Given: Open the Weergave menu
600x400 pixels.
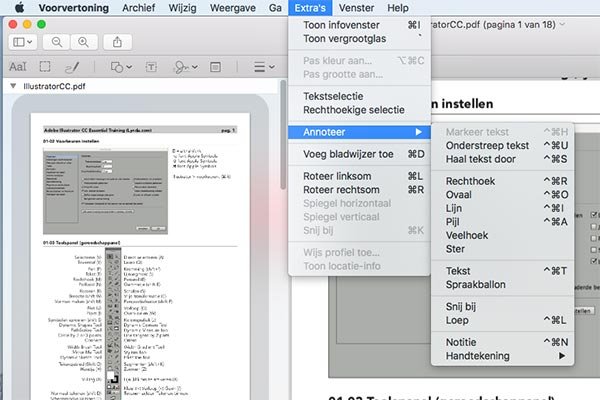Looking at the screenshot, I should click(233, 8).
